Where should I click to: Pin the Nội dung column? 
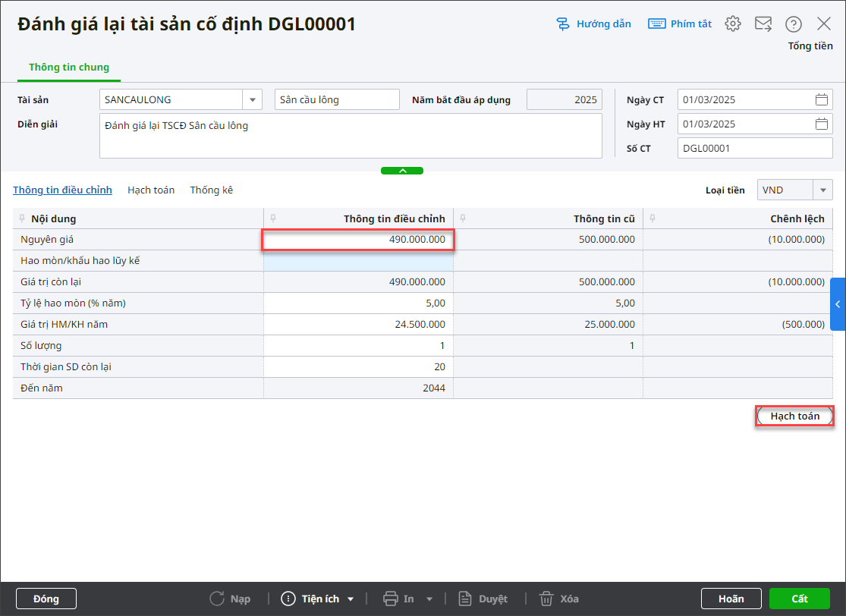22,219
